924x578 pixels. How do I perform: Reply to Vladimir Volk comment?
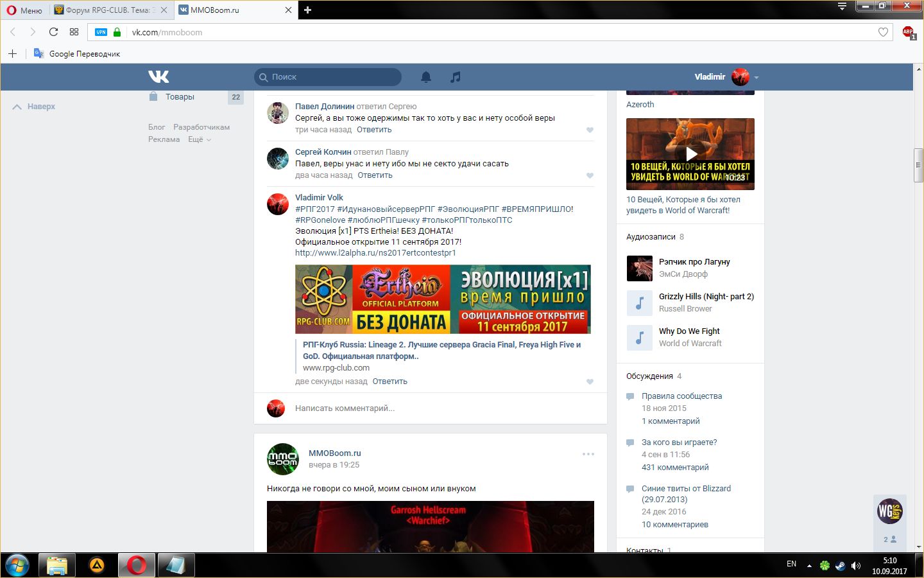pos(389,381)
